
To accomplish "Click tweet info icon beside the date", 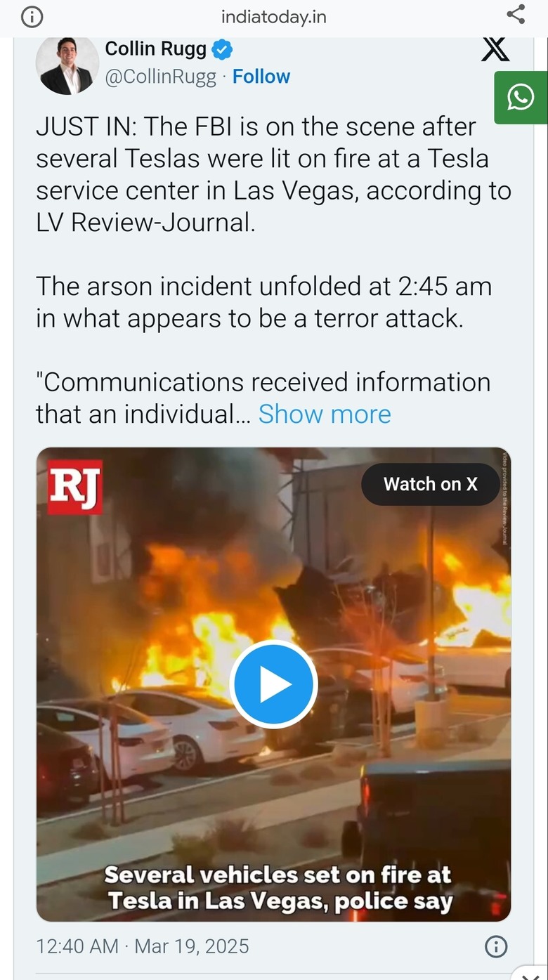I will [x=496, y=946].
